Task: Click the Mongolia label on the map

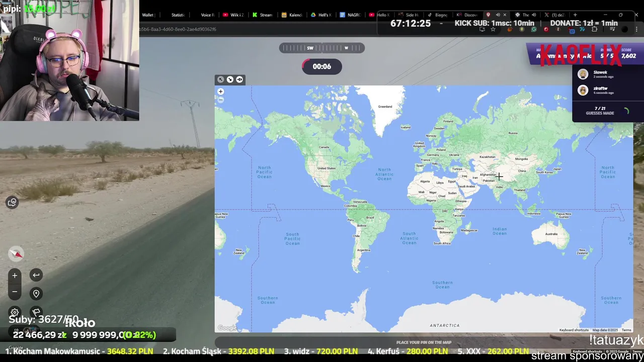Action: (521, 159)
